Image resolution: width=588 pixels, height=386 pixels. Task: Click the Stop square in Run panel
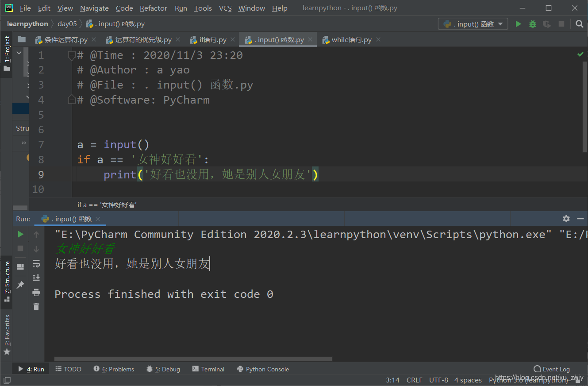point(20,249)
